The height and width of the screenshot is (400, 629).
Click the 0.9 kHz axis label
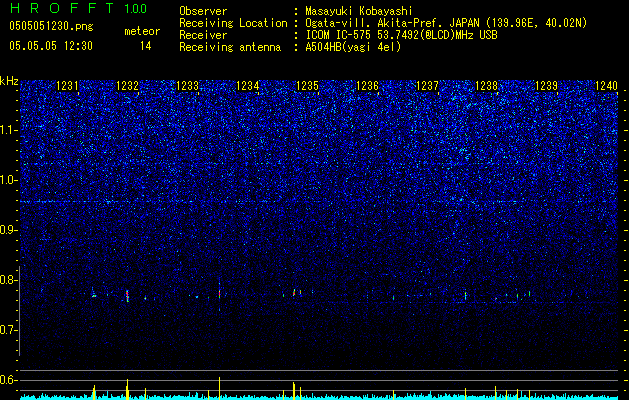point(8,230)
